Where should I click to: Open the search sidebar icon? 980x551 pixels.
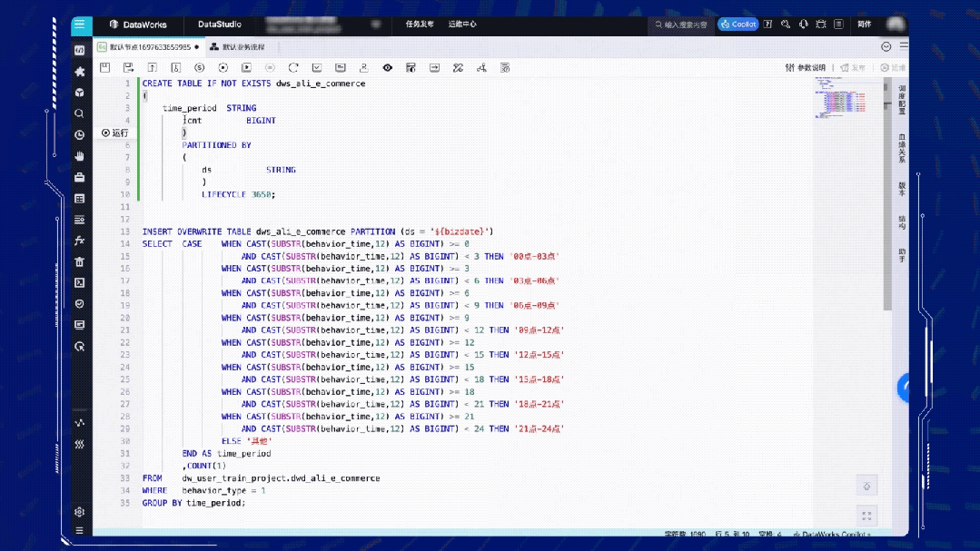[x=79, y=113]
